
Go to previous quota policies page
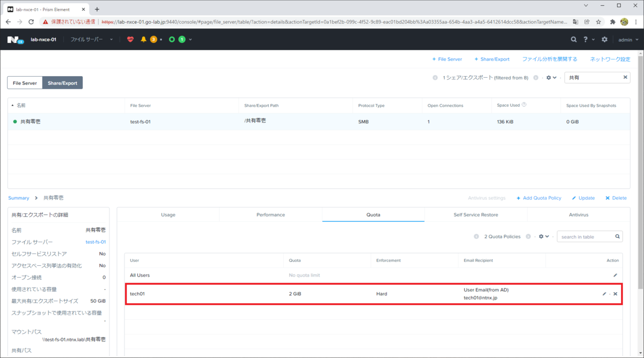[476, 236]
